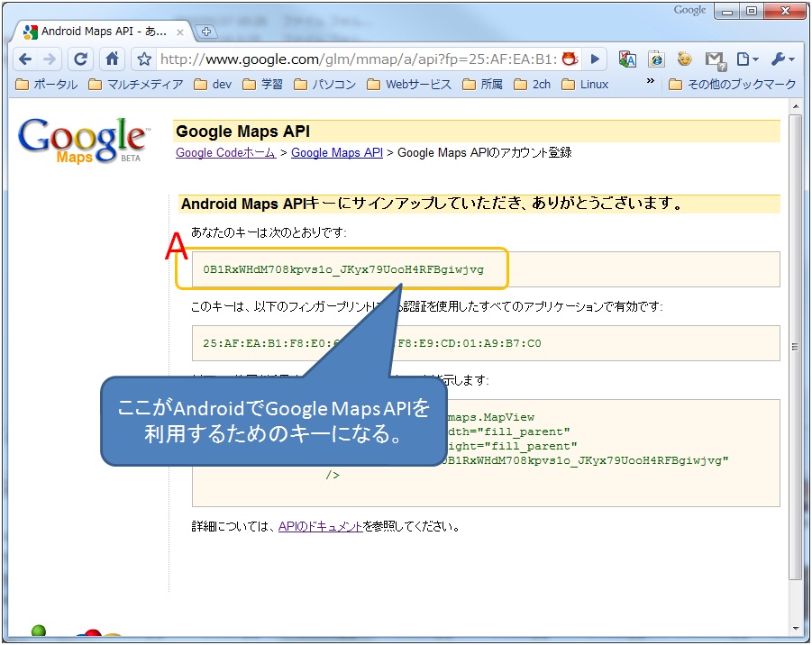812x645 pixels.
Task: Open the Linux bookmark folder
Action: click(585, 85)
